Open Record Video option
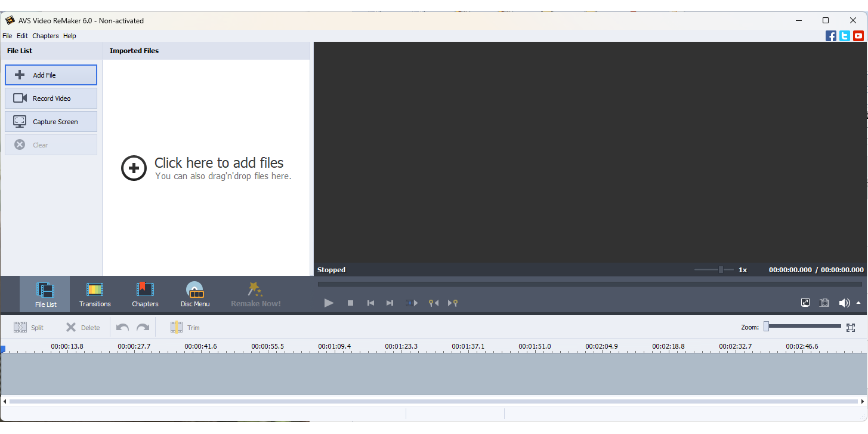This screenshot has height=434, width=868. [51, 99]
